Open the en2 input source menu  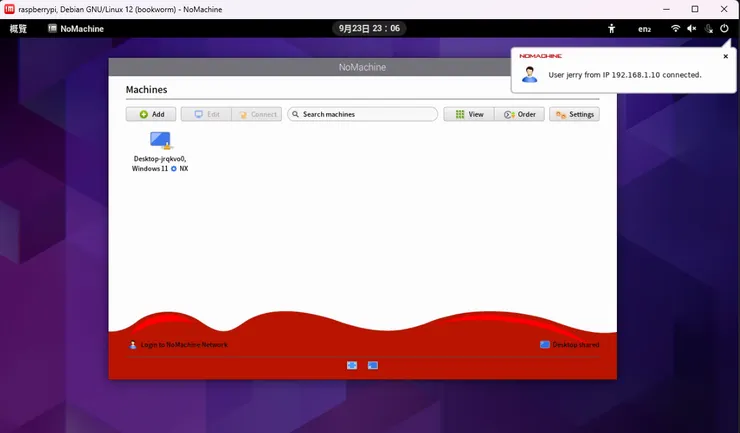[x=644, y=29]
